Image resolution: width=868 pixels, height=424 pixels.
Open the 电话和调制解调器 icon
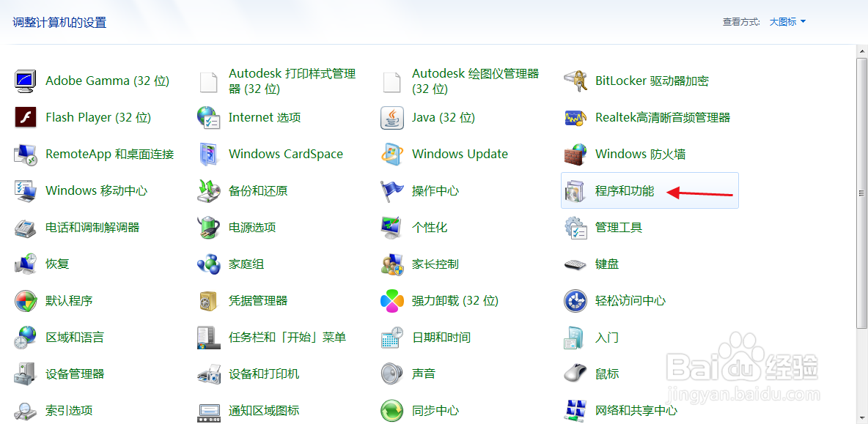coord(25,227)
